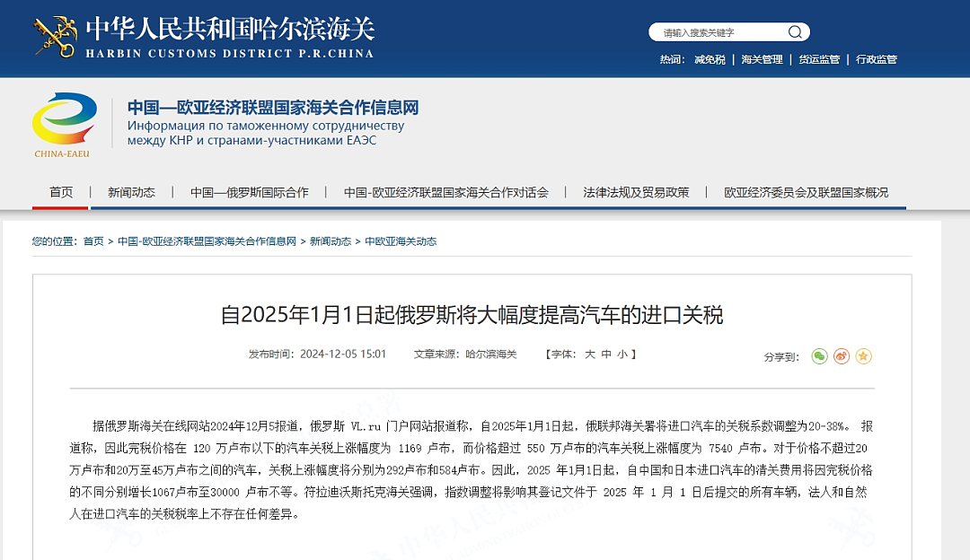Click the search magnifier icon

[795, 32]
